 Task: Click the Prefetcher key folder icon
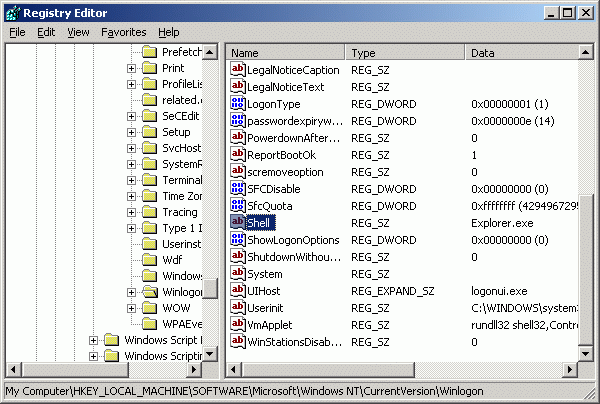[x=149, y=52]
